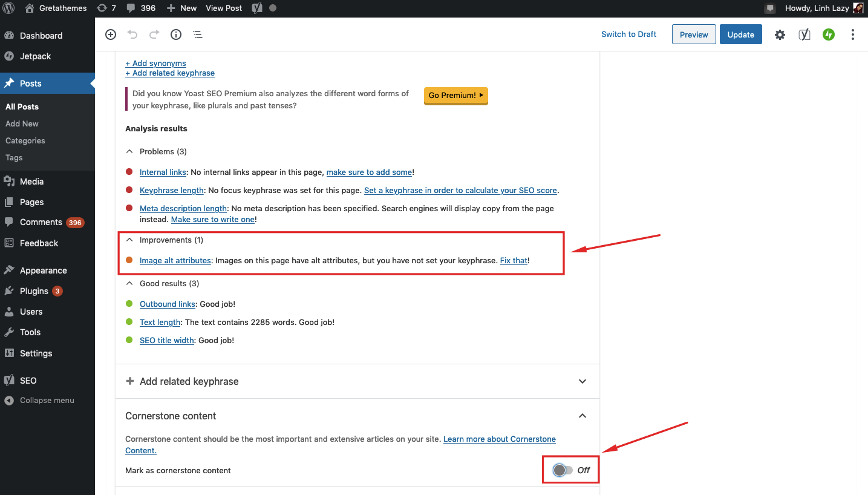Screen dimensions: 868x495
Task: Open the block list view icon
Action: point(198,34)
